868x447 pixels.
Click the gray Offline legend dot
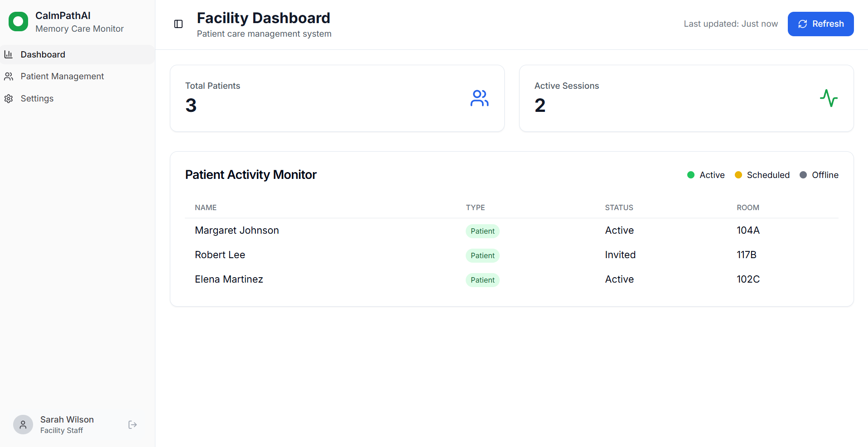pyautogui.click(x=803, y=175)
